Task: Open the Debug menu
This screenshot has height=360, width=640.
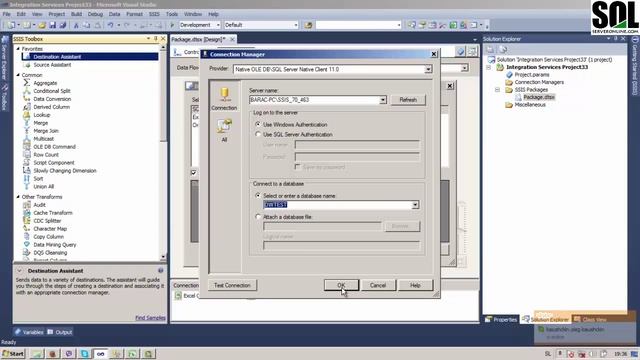Action: [x=95, y=14]
